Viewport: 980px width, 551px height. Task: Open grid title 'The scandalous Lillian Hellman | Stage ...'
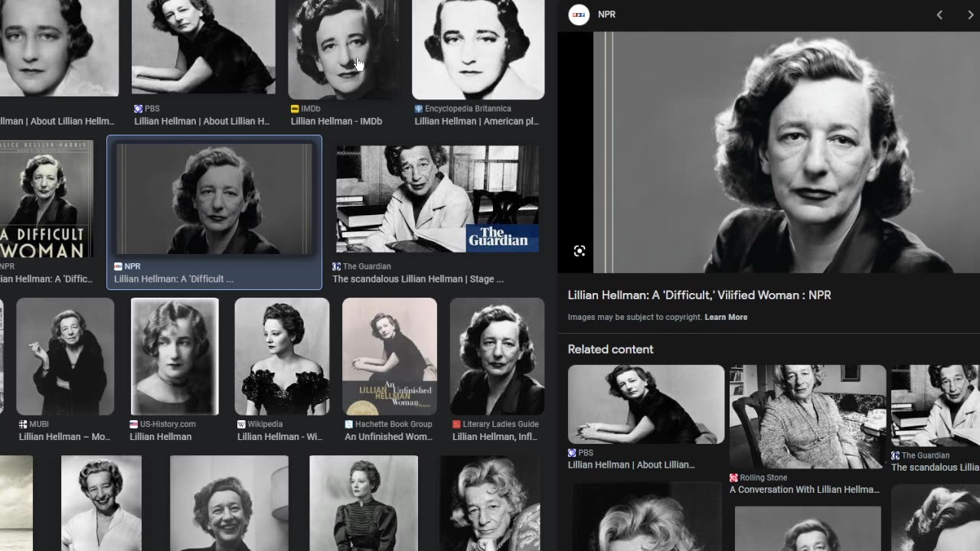pyautogui.click(x=418, y=279)
